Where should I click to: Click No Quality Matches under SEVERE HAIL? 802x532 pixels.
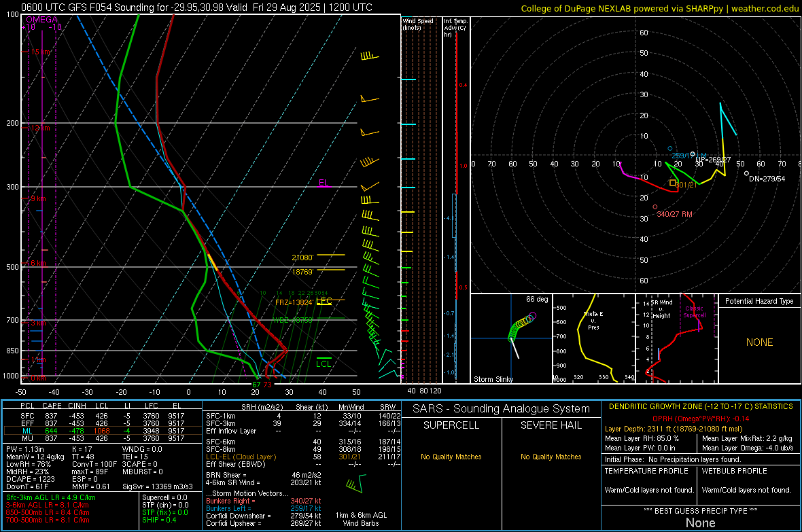coord(551,457)
